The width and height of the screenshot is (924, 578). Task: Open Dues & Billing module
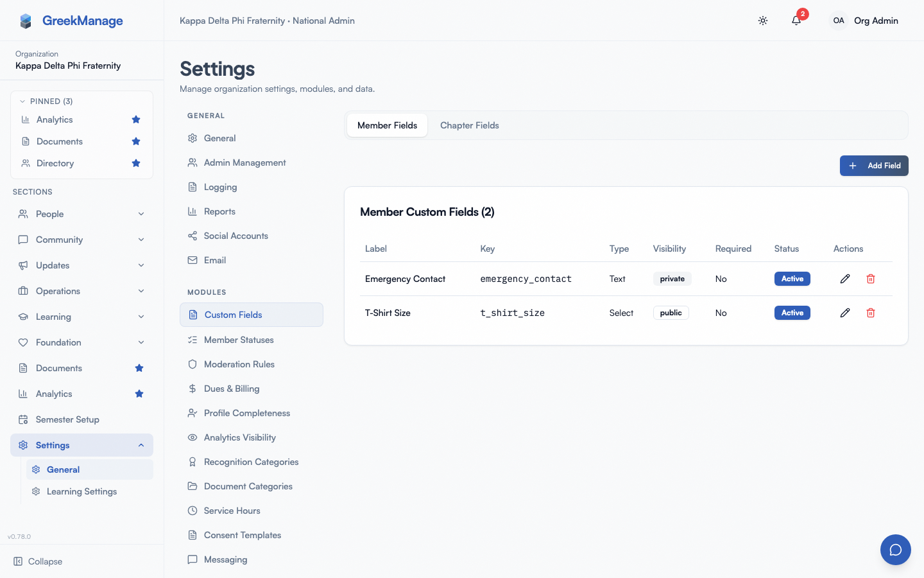click(x=252, y=389)
